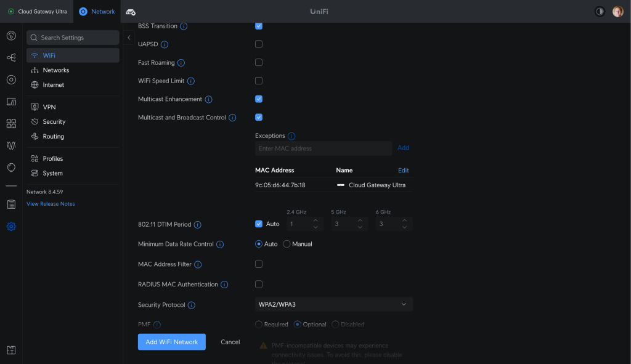Collapse the settings sidebar with the chevron
631x364 pixels.
click(x=128, y=38)
